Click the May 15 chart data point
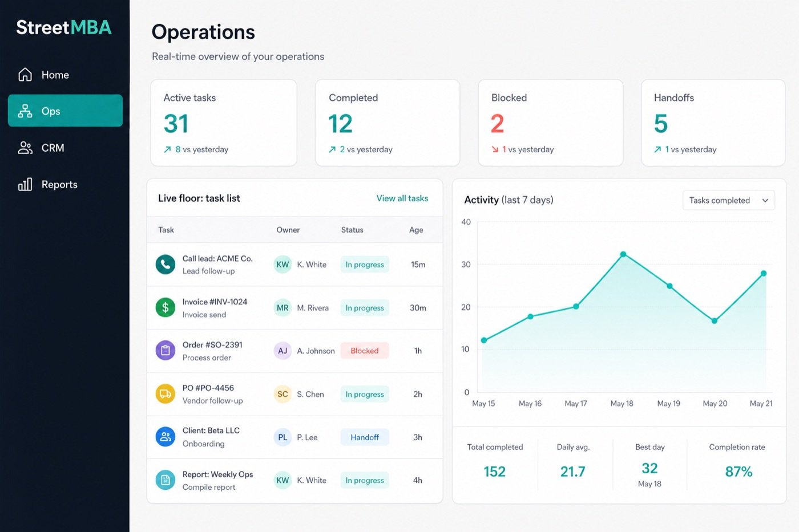Screen dimensions: 799x532 [484, 340]
